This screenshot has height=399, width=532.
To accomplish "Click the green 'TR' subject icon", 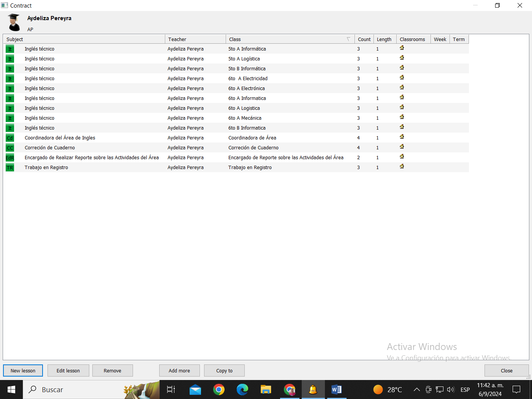I will tap(10, 168).
